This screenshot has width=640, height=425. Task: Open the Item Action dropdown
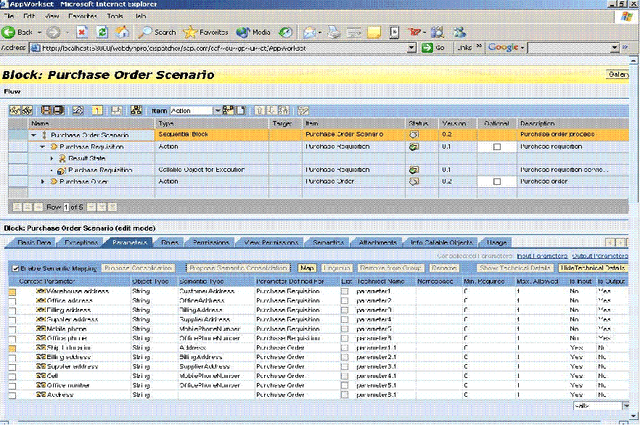pyautogui.click(x=216, y=110)
